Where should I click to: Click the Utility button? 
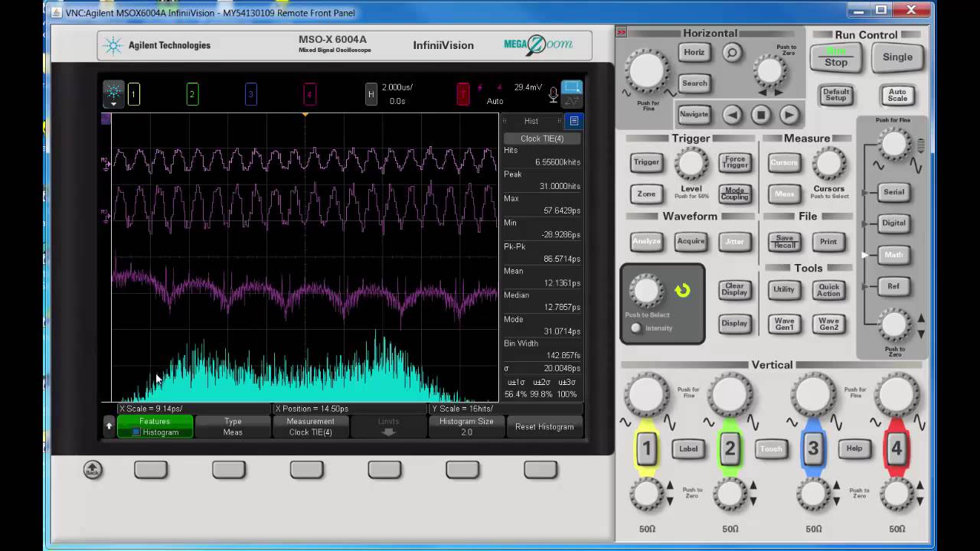(x=784, y=289)
